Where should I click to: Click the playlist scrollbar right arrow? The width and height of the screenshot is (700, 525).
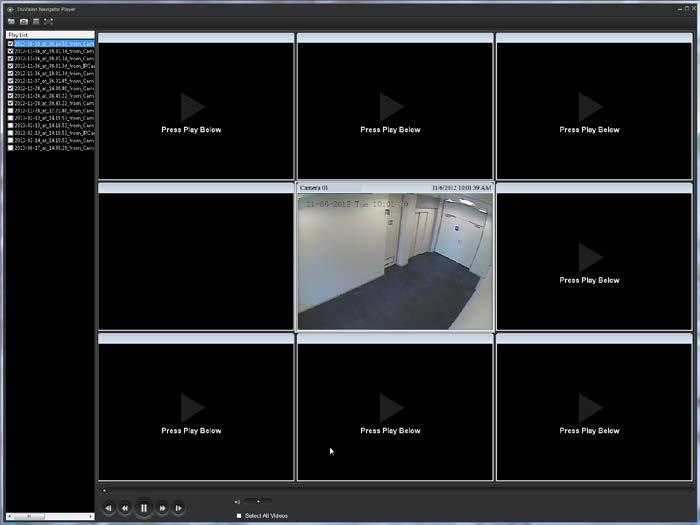[91, 516]
